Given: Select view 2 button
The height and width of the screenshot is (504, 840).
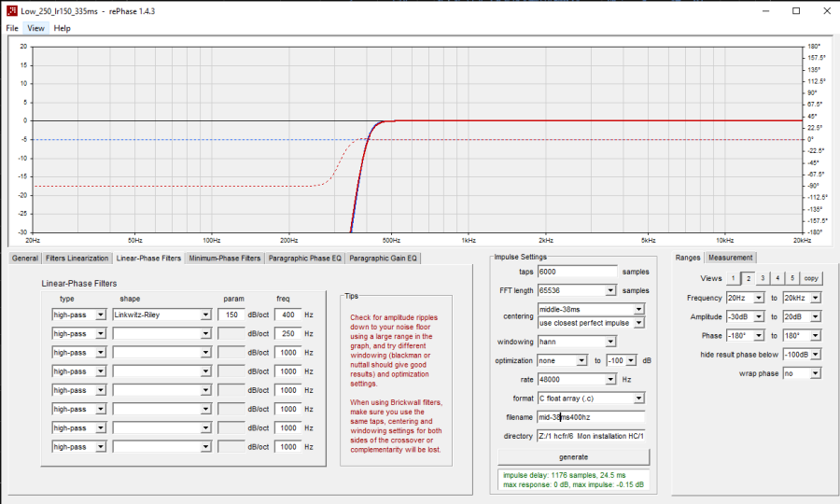Looking at the screenshot, I should click(748, 278).
